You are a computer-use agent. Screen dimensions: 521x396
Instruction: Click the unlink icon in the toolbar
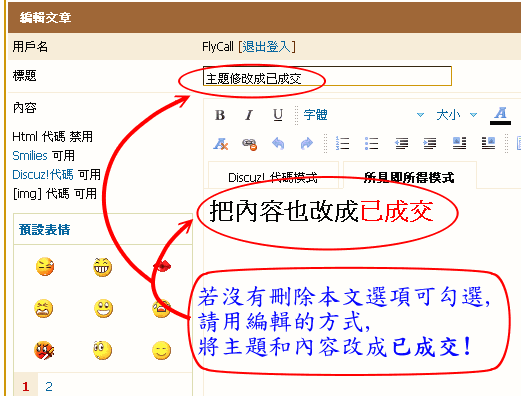point(249,144)
